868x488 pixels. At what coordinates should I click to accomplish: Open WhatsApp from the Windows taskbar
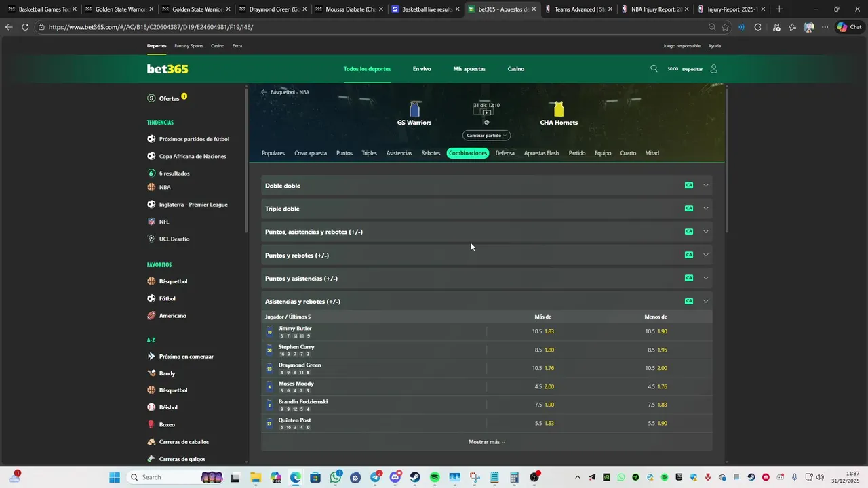click(x=336, y=477)
